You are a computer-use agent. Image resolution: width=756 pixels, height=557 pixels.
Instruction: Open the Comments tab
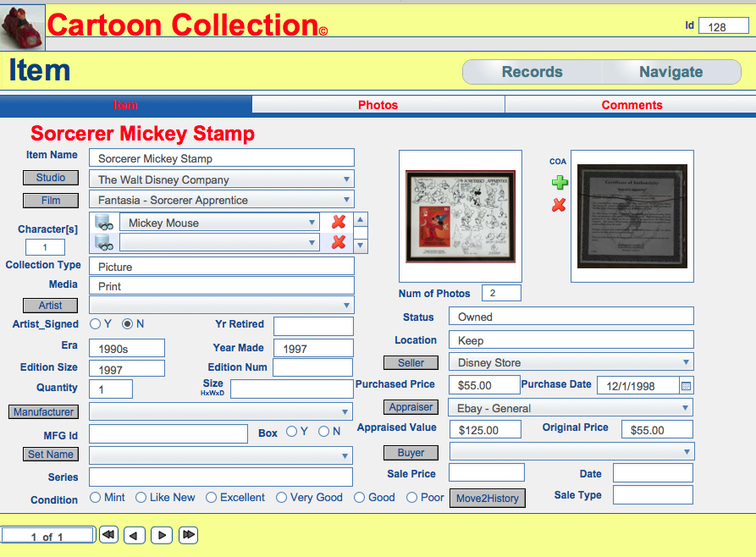[632, 105]
